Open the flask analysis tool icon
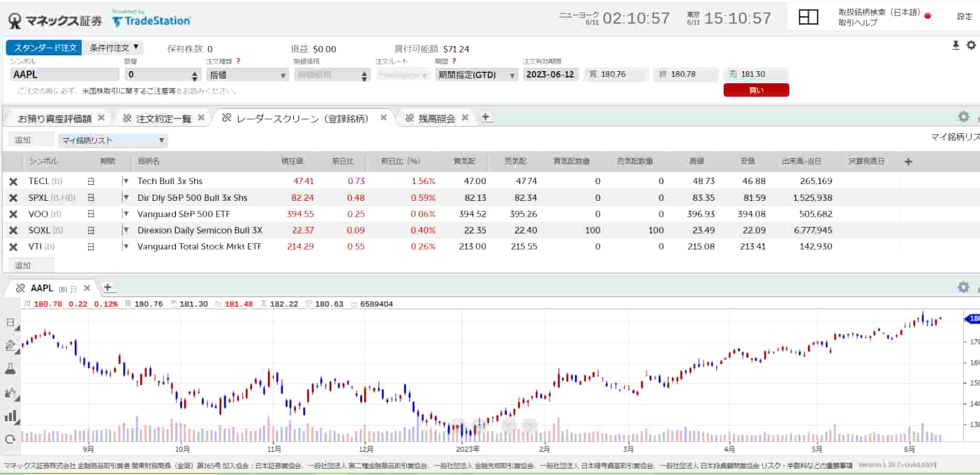The height and width of the screenshot is (475, 980). 10,369
